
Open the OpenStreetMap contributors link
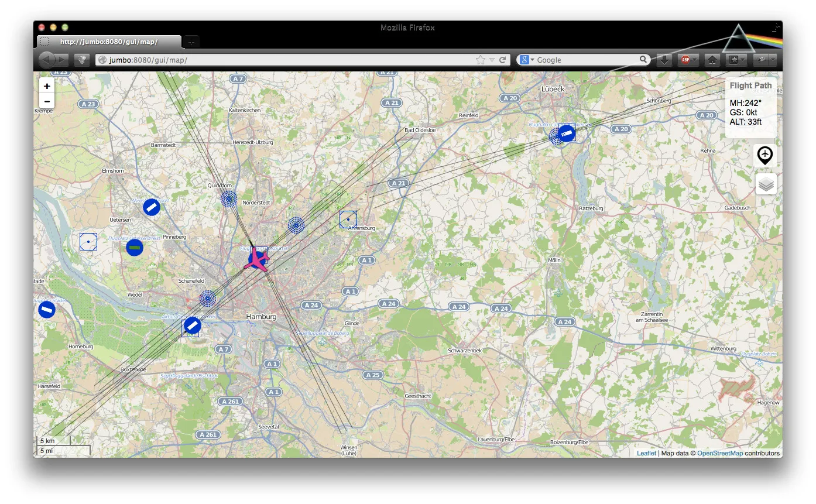(x=719, y=453)
